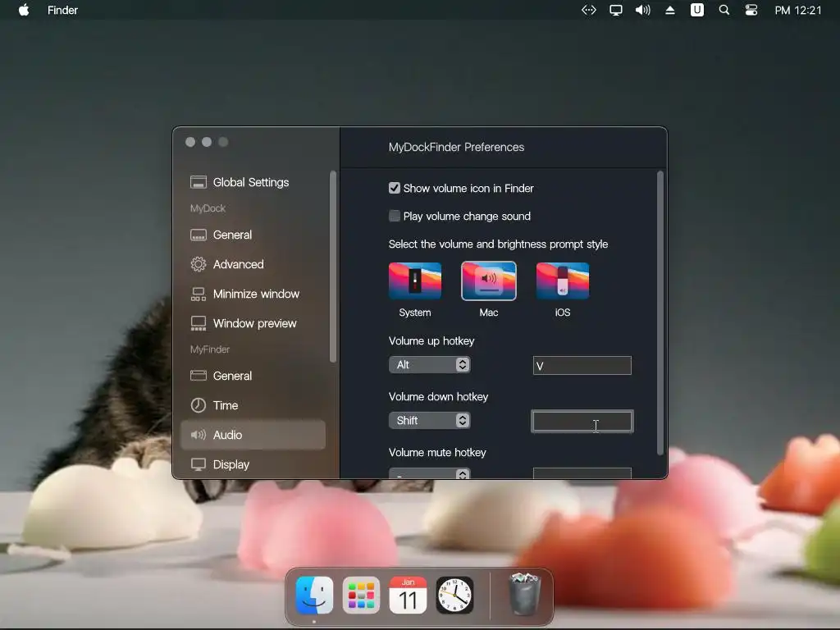Click the volume speaker icon in menu bar

tap(642, 10)
